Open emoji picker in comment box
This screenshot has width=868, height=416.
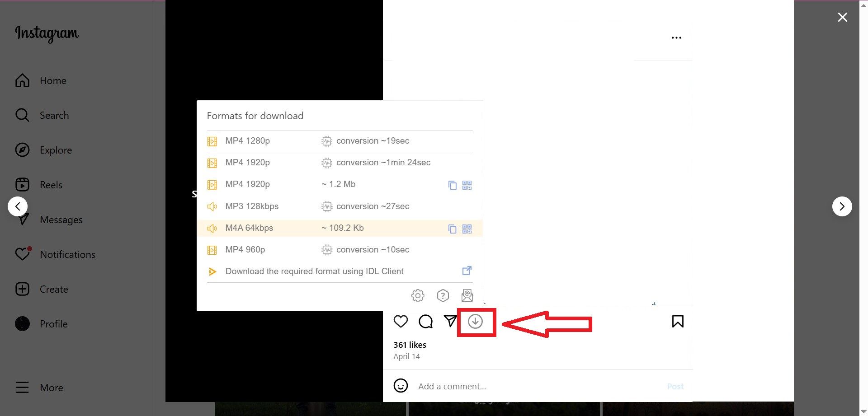coord(401,386)
